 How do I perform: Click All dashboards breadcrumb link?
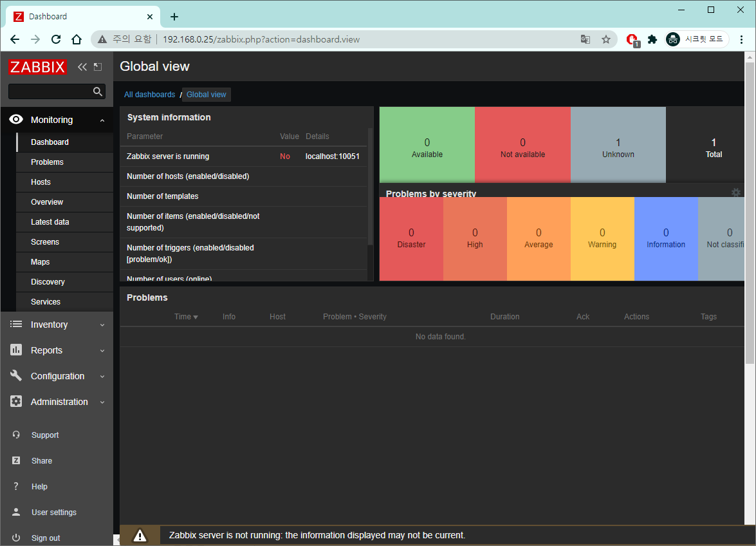click(149, 95)
